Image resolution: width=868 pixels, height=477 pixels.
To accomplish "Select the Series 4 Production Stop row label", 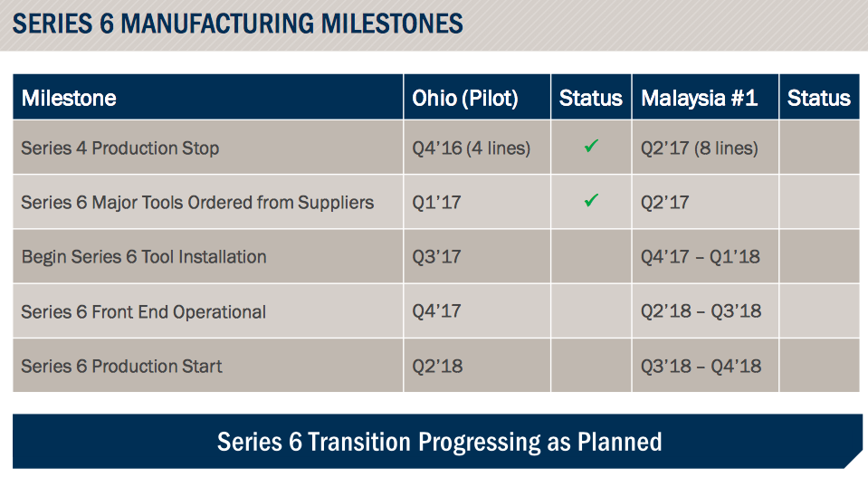I will click(120, 148).
